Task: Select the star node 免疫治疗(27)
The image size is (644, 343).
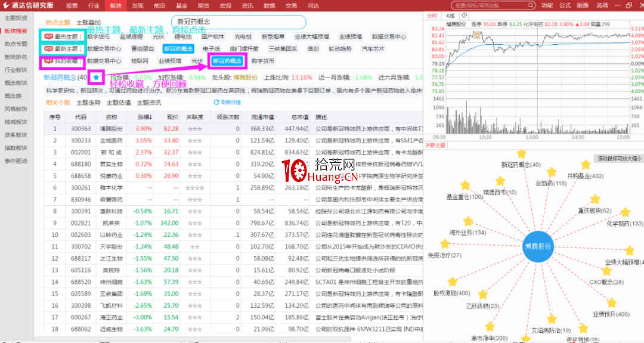Action: (x=445, y=244)
